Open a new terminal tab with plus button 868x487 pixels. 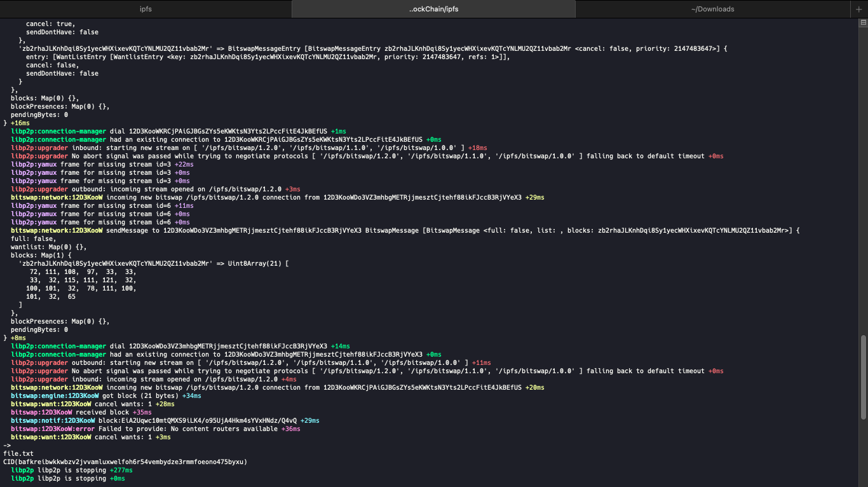(x=858, y=9)
